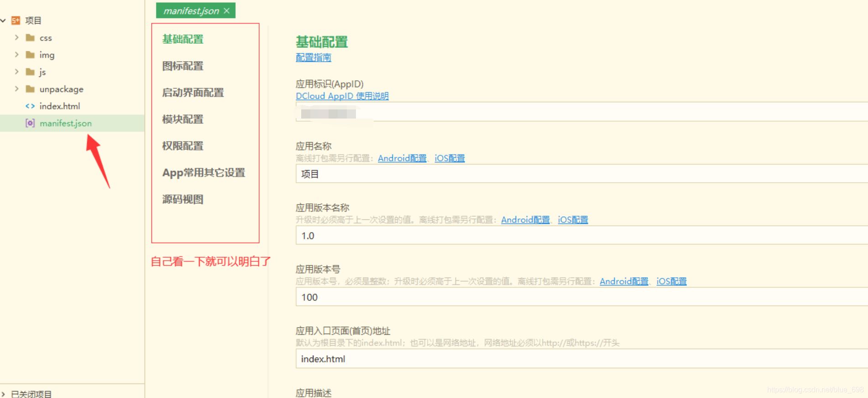868x398 pixels.
Task: Click the 应用名称 input field
Action: click(580, 174)
